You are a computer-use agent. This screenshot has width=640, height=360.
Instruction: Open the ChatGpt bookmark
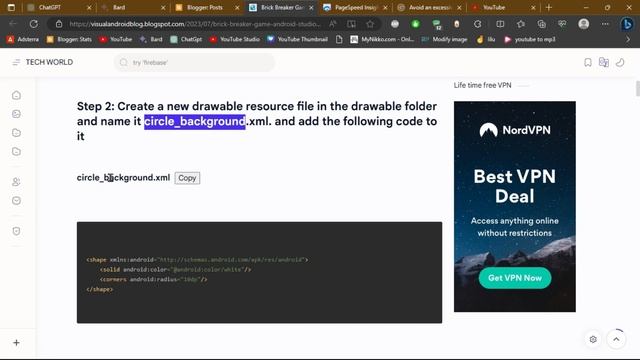(186, 39)
